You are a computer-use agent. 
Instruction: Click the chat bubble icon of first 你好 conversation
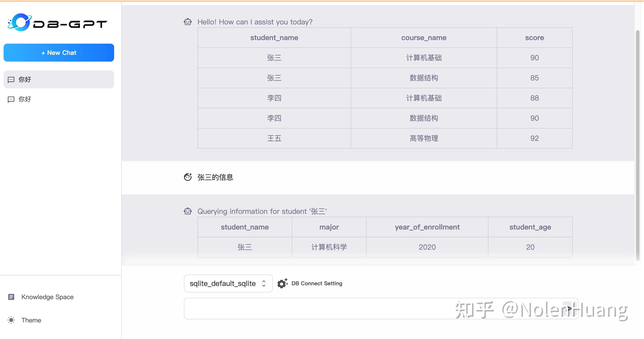coord(11,79)
